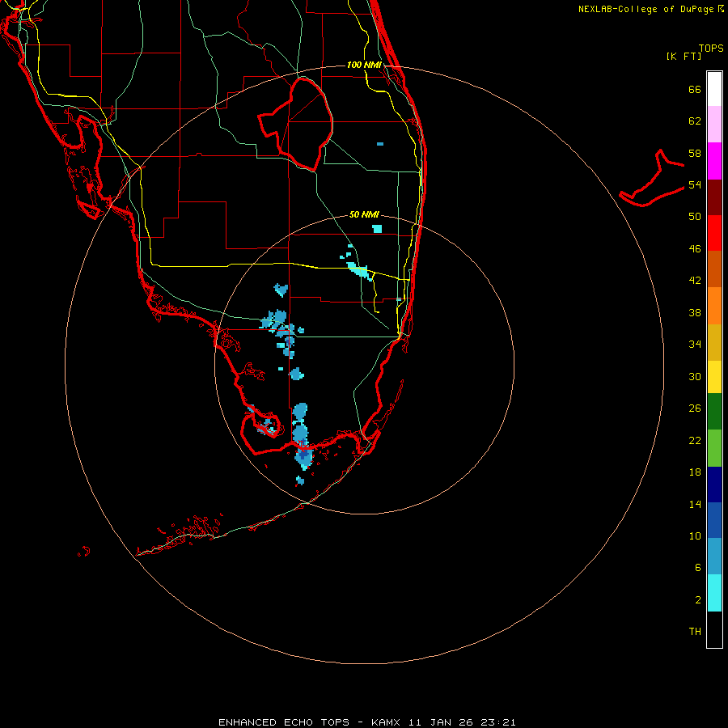728x728 pixels.
Task: Click the "58" legend label
Action: [x=695, y=153]
